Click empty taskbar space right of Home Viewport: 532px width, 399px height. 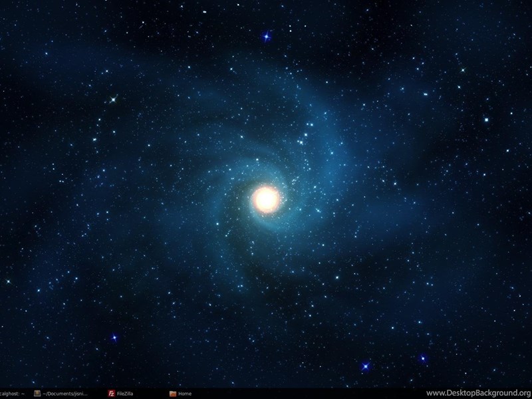(x=299, y=394)
